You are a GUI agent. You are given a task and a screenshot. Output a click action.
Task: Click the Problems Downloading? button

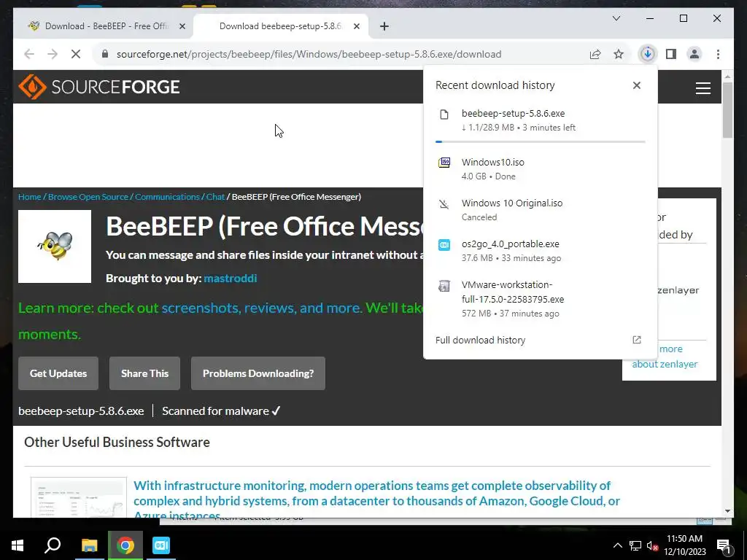(x=258, y=373)
